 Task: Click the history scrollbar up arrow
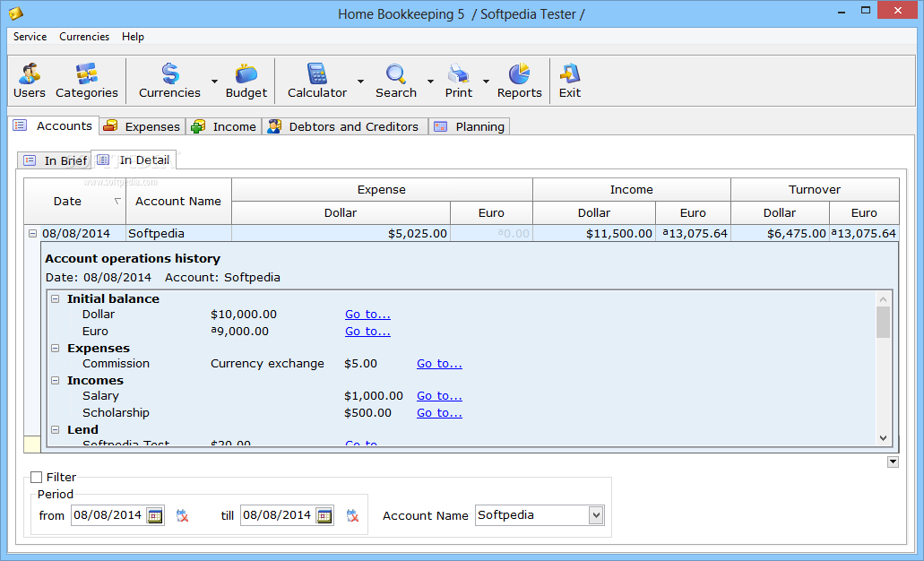[x=883, y=299]
